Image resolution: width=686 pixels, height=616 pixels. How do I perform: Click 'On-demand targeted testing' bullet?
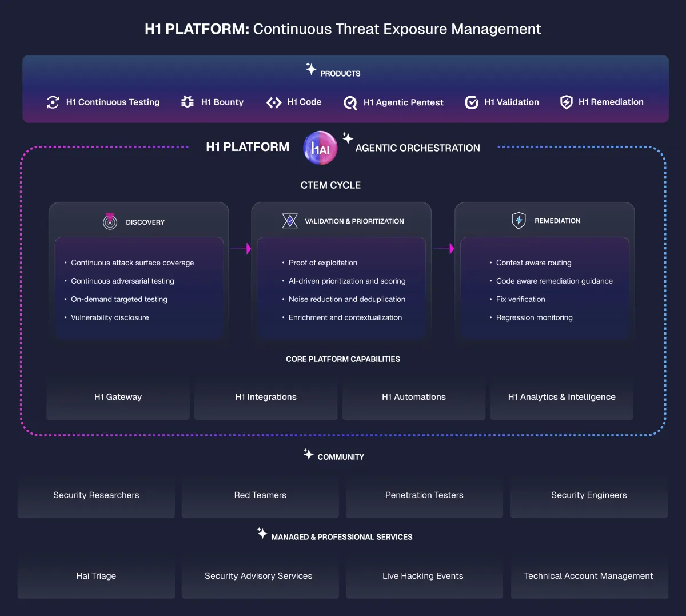[x=119, y=299]
